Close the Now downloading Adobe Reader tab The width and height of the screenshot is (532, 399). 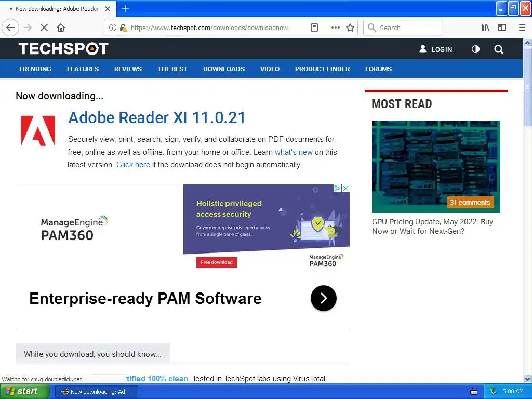(x=108, y=9)
